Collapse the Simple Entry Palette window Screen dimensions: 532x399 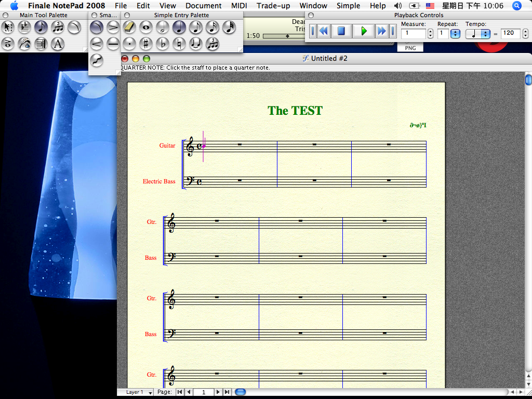click(x=127, y=16)
